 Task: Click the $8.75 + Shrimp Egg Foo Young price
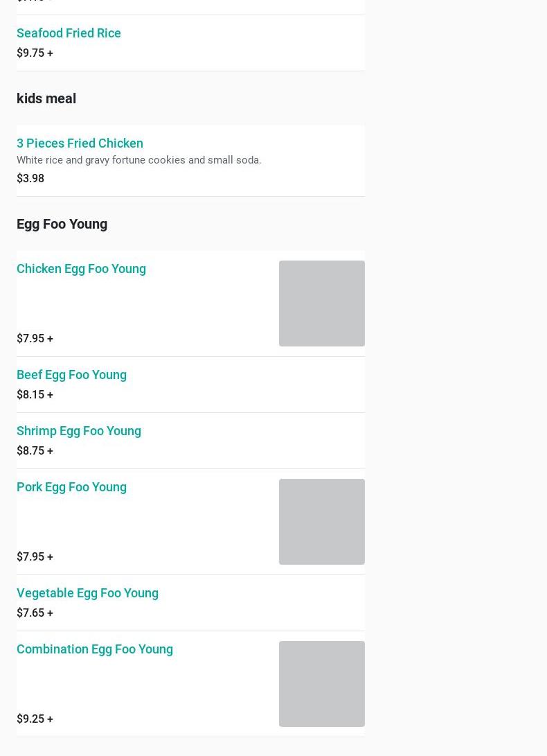coord(35,450)
